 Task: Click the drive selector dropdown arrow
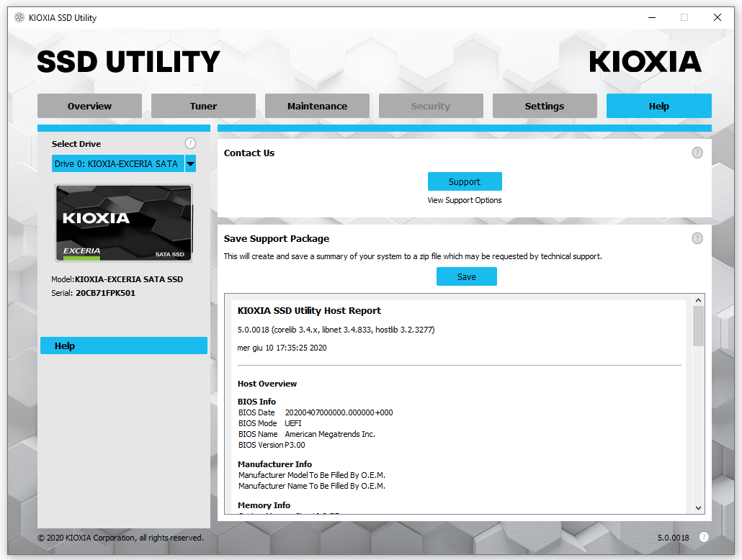190,163
